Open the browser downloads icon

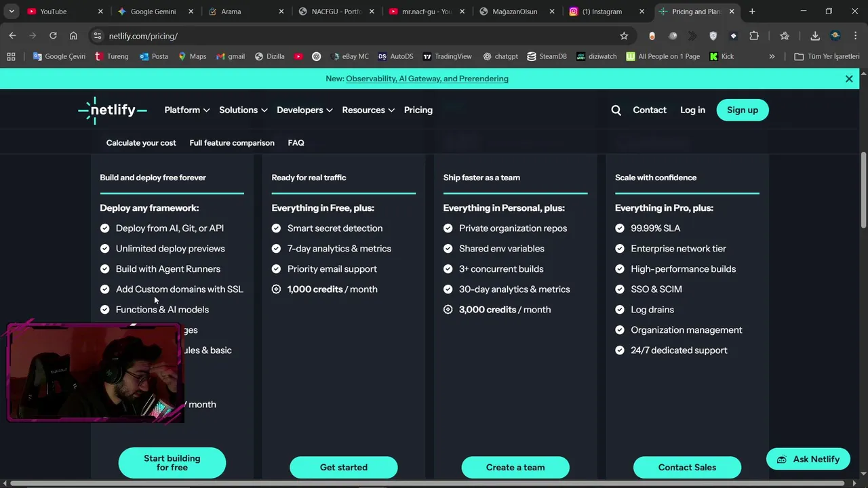[815, 36]
